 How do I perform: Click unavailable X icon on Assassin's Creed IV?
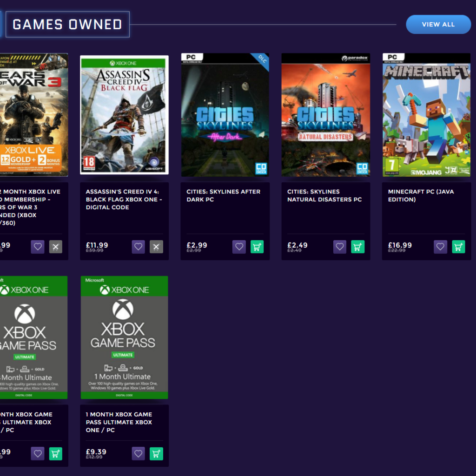[156, 247]
